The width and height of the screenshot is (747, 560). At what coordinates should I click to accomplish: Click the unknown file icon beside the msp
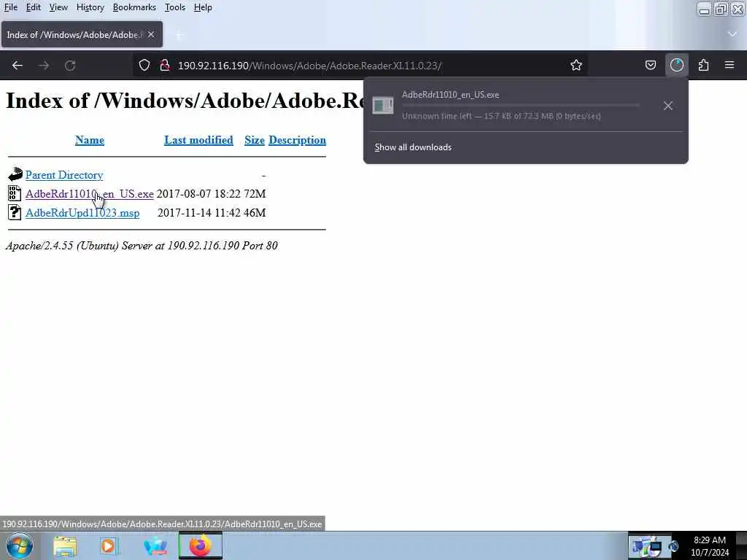tap(15, 212)
